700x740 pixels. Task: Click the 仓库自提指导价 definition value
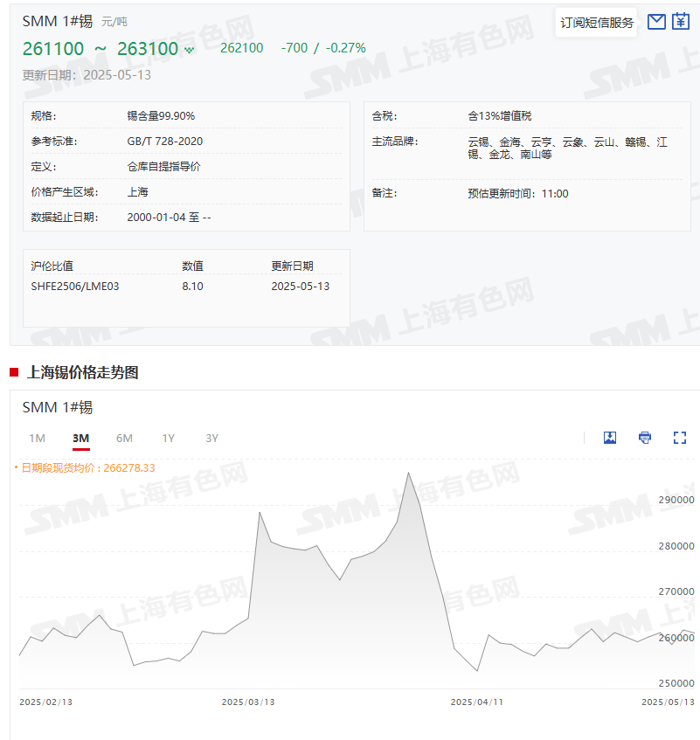coord(163,167)
